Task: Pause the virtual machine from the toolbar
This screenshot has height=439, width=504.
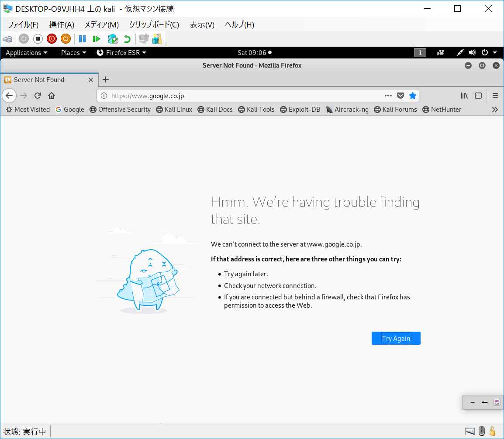Action: [82, 39]
